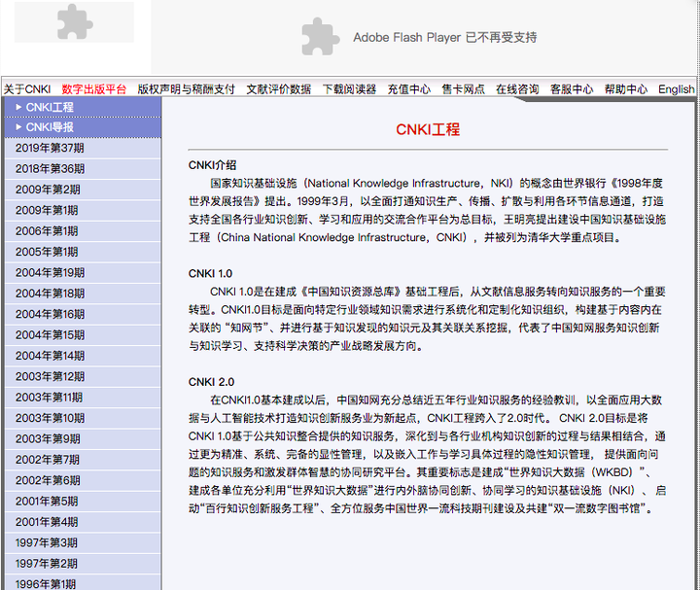Viewport: 700px width, 590px height.
Task: Open the 1997年第3期 issue
Action: [47, 542]
